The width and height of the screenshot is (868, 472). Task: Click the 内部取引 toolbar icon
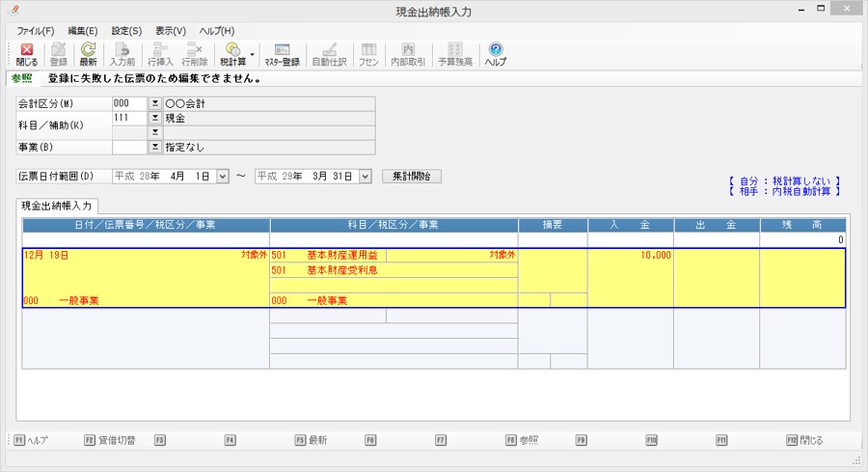click(408, 54)
